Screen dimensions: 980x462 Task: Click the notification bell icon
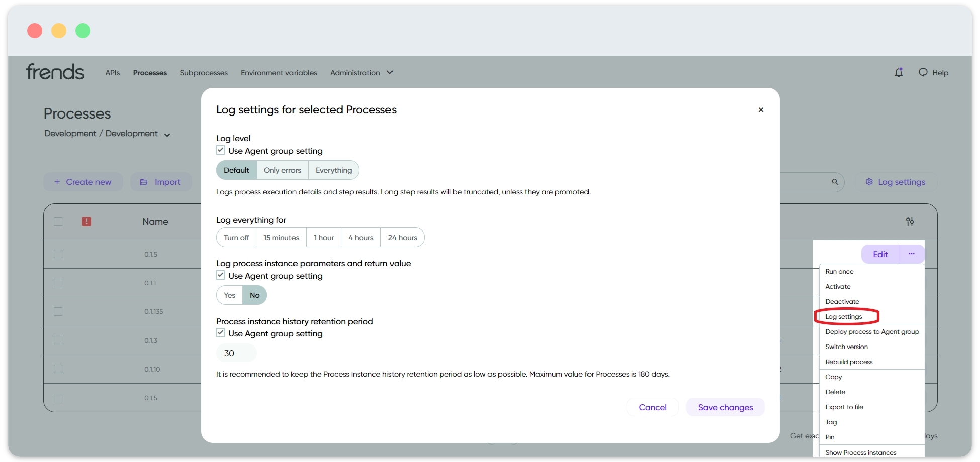click(x=899, y=73)
